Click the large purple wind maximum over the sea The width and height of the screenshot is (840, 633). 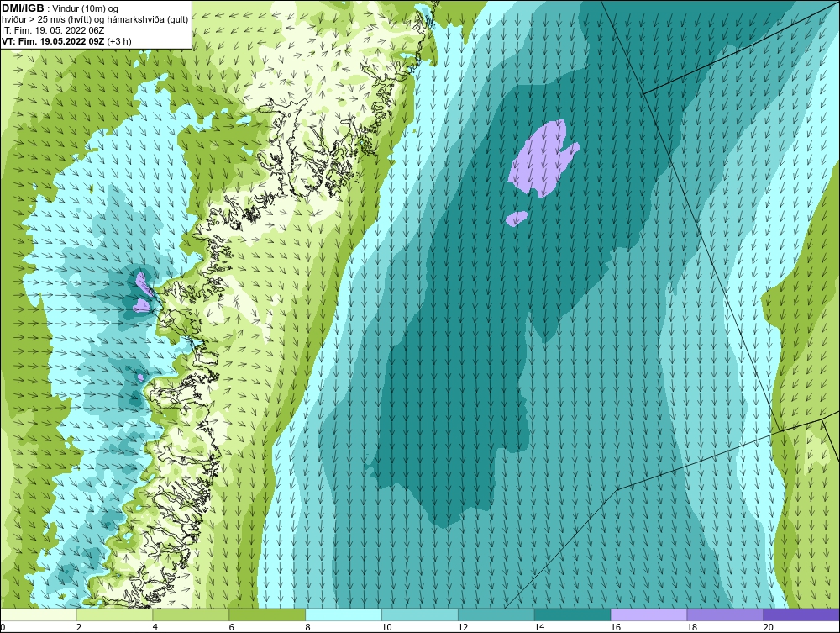[x=544, y=158]
